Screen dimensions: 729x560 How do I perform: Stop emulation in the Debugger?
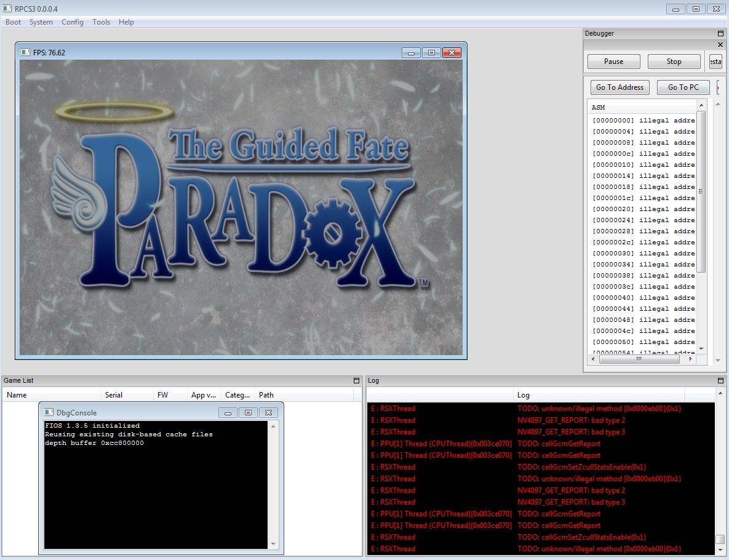point(674,62)
